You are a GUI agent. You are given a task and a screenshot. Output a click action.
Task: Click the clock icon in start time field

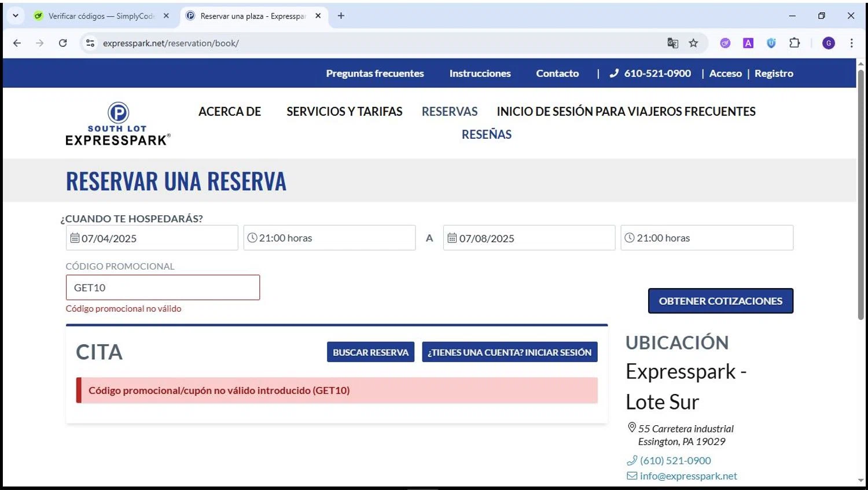tap(252, 238)
